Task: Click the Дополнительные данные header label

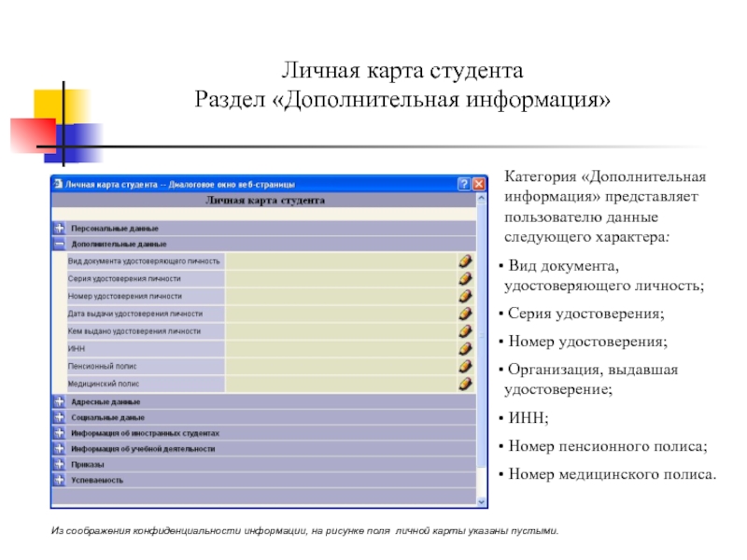Action: [x=120, y=245]
